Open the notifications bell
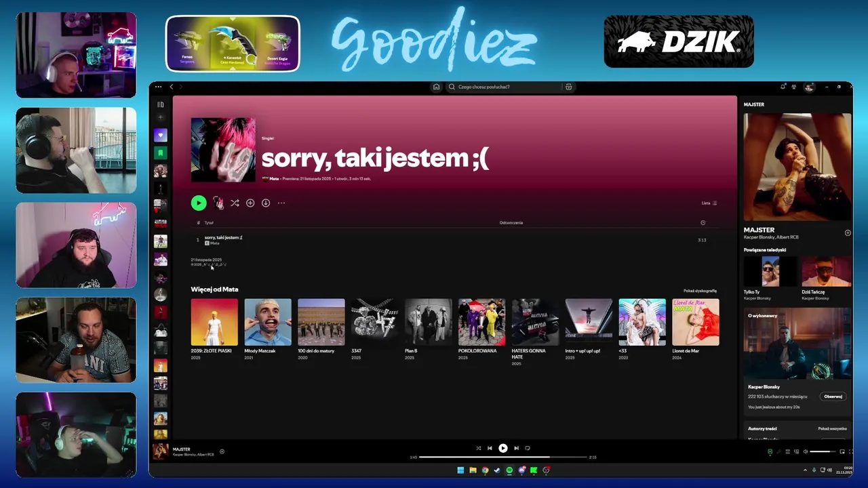 (x=783, y=87)
